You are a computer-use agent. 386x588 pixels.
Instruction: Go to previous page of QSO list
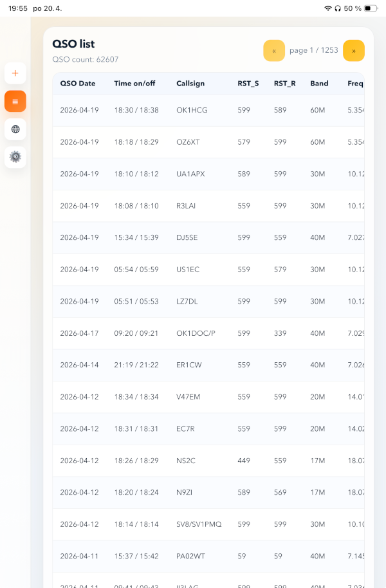[x=274, y=51]
